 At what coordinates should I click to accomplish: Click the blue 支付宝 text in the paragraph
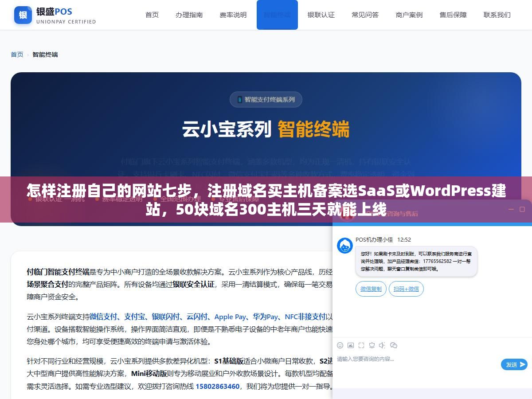click(135, 317)
